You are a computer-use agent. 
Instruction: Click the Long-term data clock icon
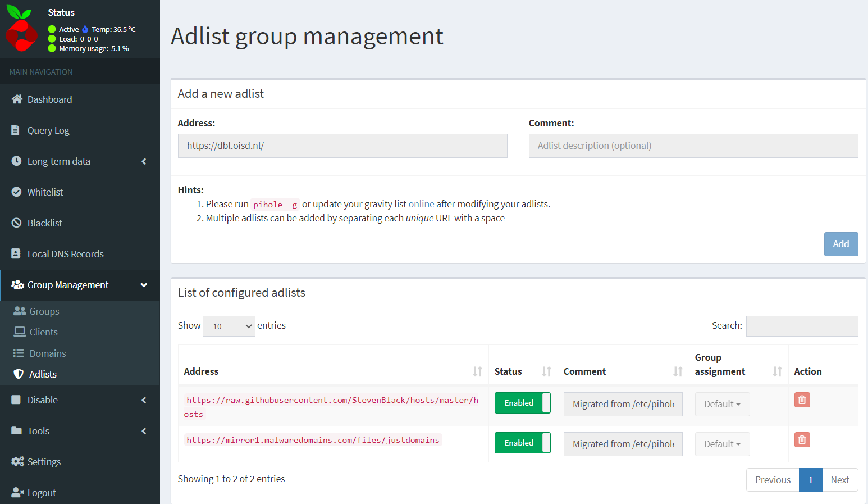tap(16, 161)
